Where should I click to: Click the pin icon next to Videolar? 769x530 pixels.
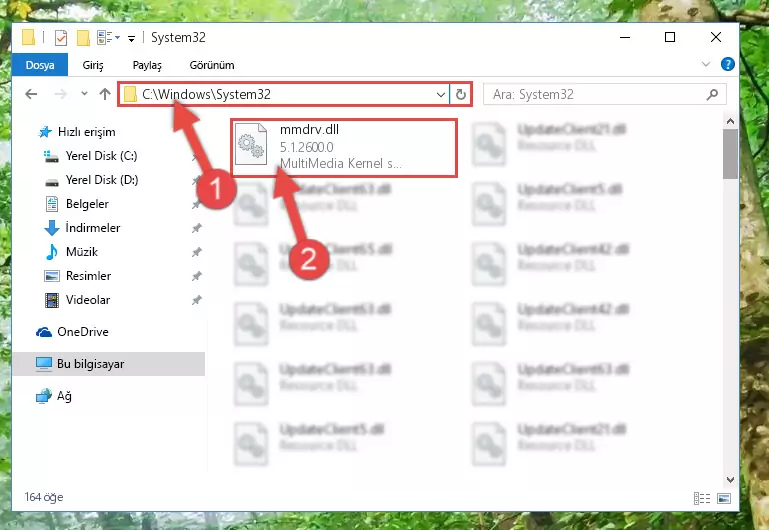pos(197,300)
